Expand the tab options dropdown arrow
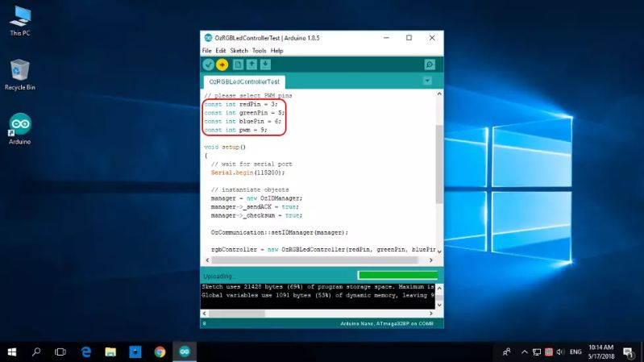The image size is (644, 362). pos(427,81)
